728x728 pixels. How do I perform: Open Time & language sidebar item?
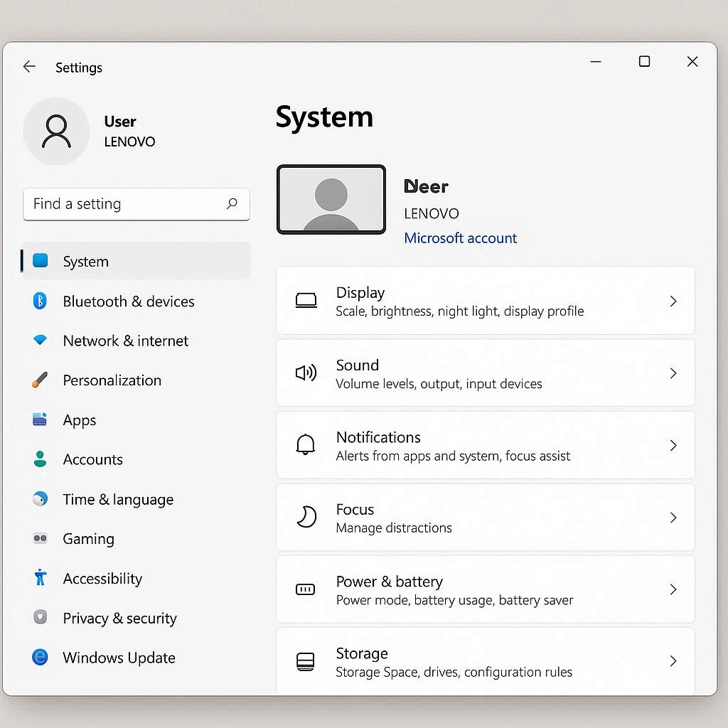(117, 500)
